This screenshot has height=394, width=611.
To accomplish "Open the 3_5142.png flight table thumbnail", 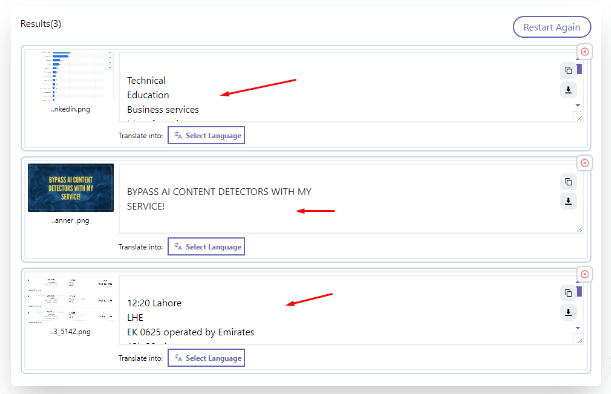I will pos(71,300).
